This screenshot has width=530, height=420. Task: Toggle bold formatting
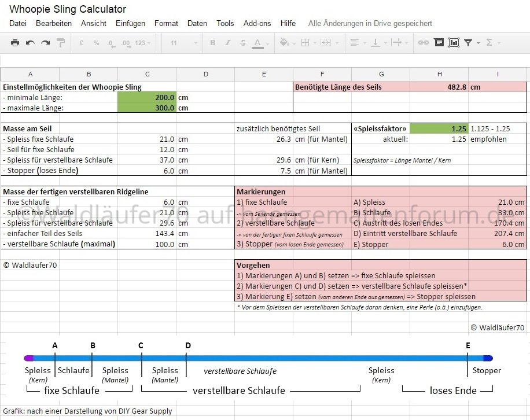pyautogui.click(x=213, y=43)
